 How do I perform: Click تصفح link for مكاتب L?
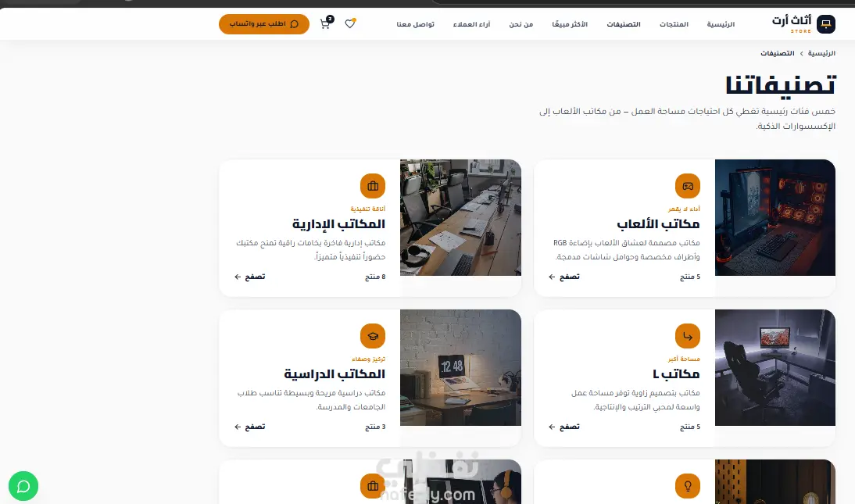click(564, 427)
